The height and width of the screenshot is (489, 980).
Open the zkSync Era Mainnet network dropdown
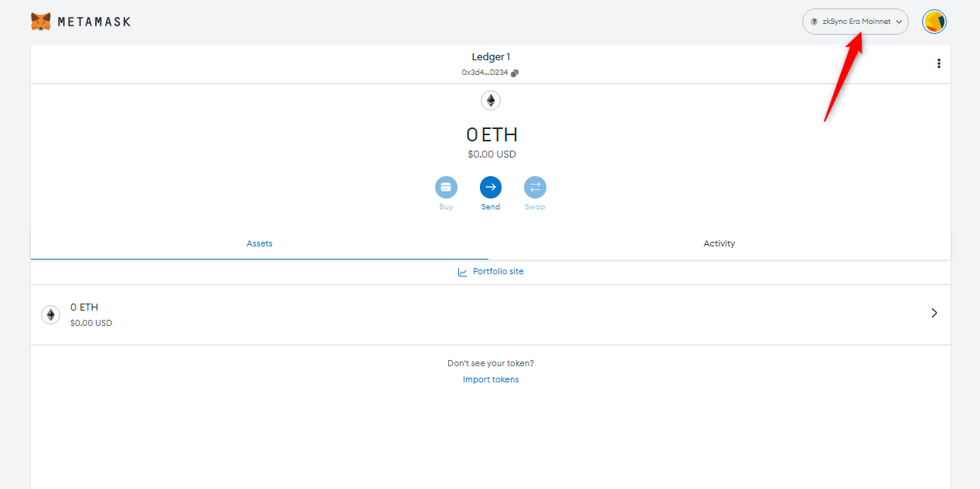(856, 22)
